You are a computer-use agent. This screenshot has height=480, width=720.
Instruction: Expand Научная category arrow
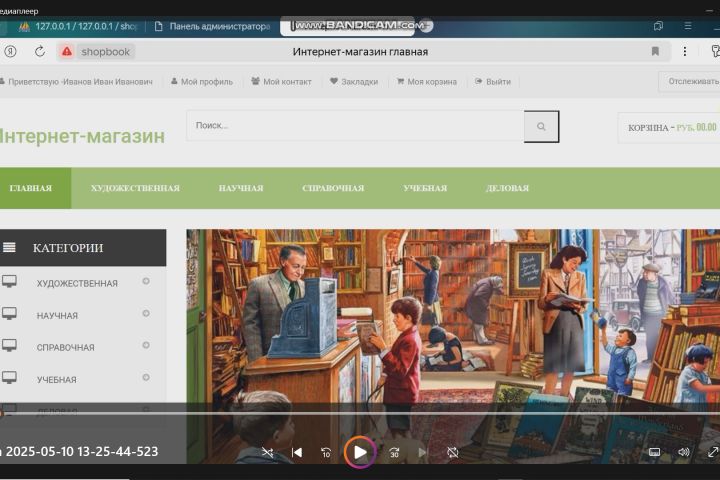(146, 313)
